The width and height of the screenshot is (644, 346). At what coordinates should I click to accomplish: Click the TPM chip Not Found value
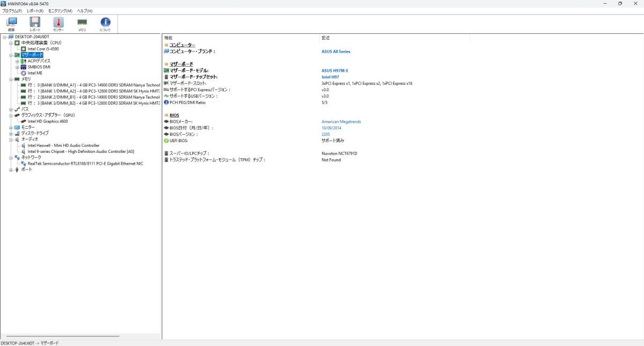coord(331,160)
